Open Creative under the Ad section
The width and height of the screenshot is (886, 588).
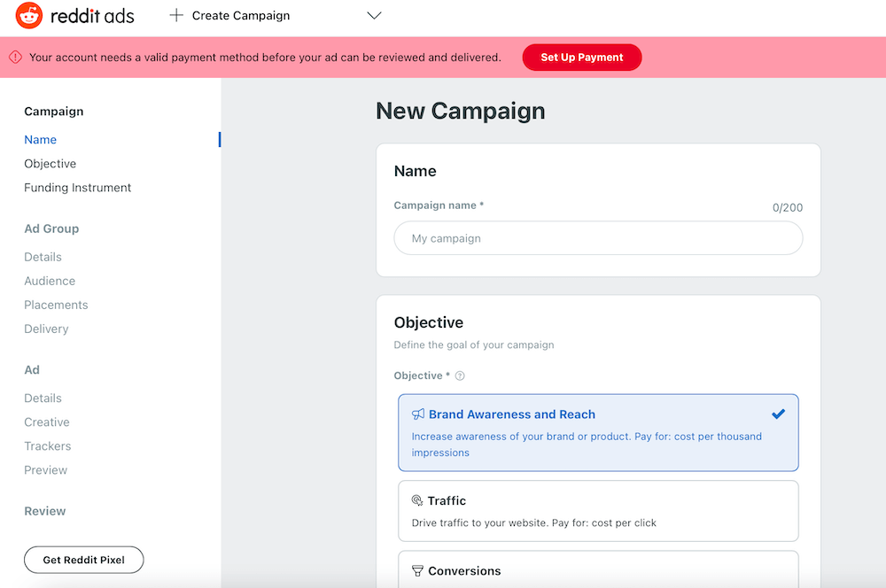[x=47, y=422]
